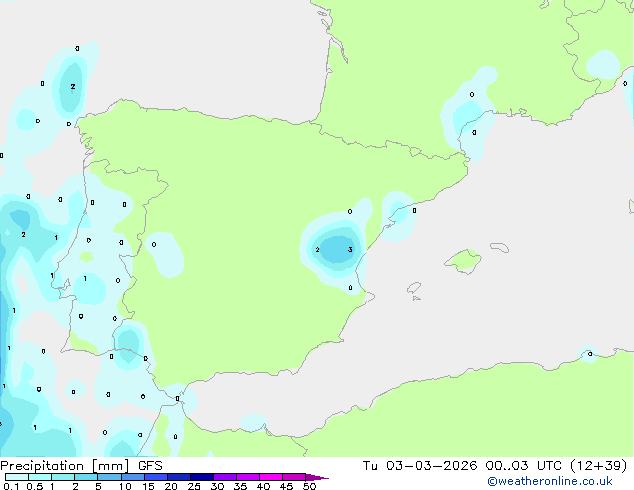Click the 'Precipitation [mm]' title text
Viewport: 634px width, 490px height.
[65, 466]
